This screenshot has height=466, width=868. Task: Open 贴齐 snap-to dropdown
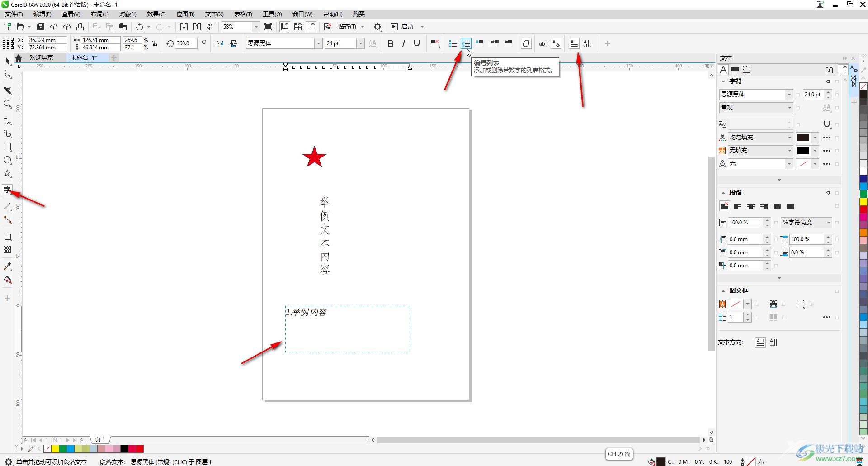[x=363, y=27]
